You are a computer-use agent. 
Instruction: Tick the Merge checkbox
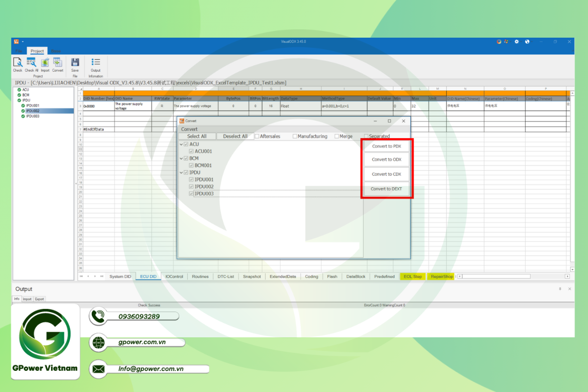336,136
